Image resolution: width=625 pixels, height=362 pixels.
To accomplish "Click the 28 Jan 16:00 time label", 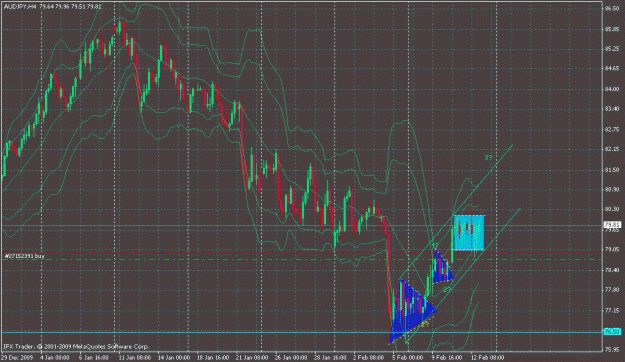I will click(x=330, y=358).
